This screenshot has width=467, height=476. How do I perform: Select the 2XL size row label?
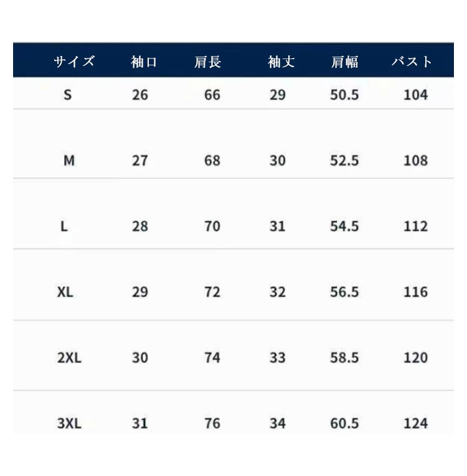(x=69, y=358)
